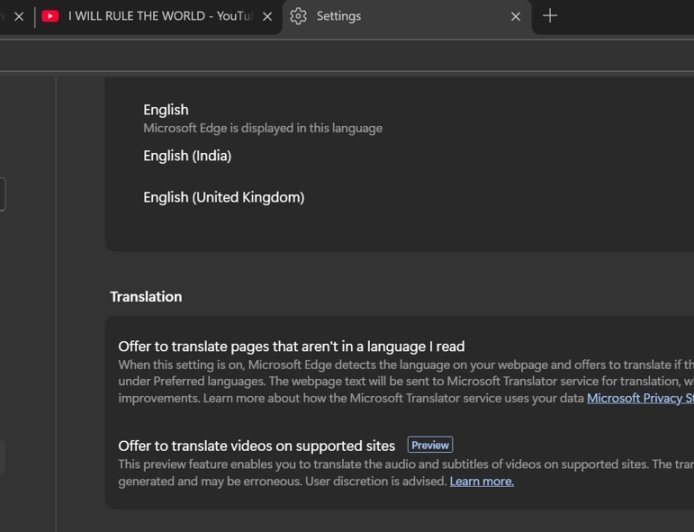Select the English language entry
694x532 pixels.
click(x=166, y=110)
